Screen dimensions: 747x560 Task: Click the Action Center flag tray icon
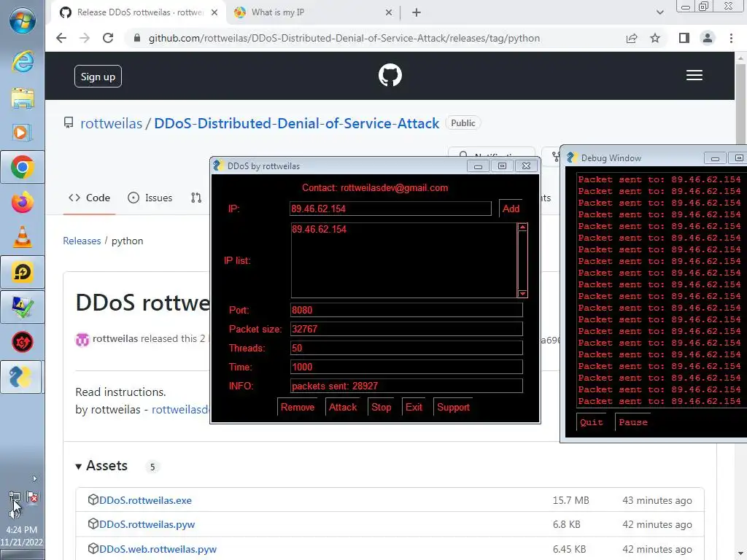[x=32, y=497]
